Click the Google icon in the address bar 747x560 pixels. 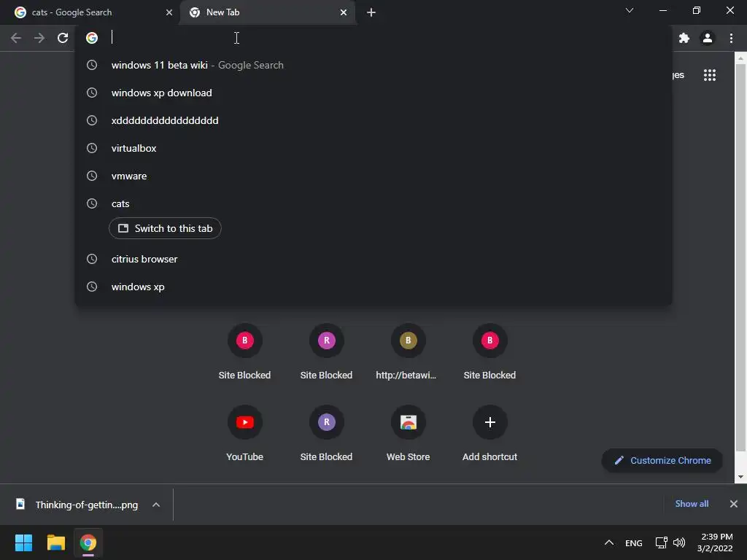(x=92, y=38)
